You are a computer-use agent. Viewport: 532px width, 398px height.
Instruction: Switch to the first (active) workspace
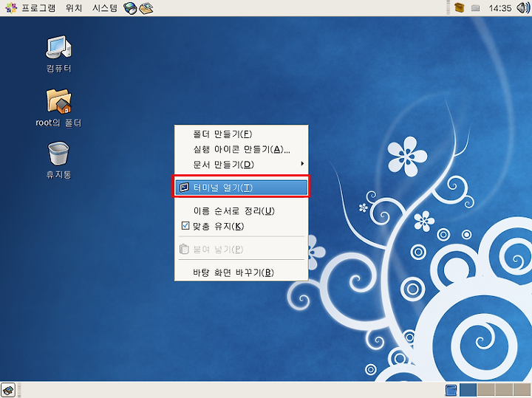tap(468, 390)
